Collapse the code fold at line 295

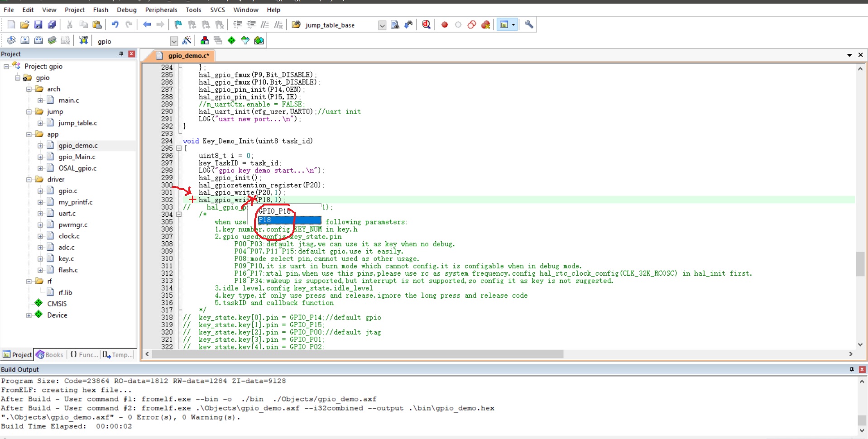pos(179,148)
